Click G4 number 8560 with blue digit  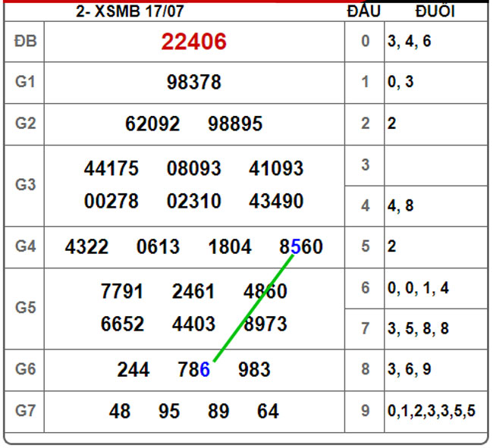click(x=300, y=247)
